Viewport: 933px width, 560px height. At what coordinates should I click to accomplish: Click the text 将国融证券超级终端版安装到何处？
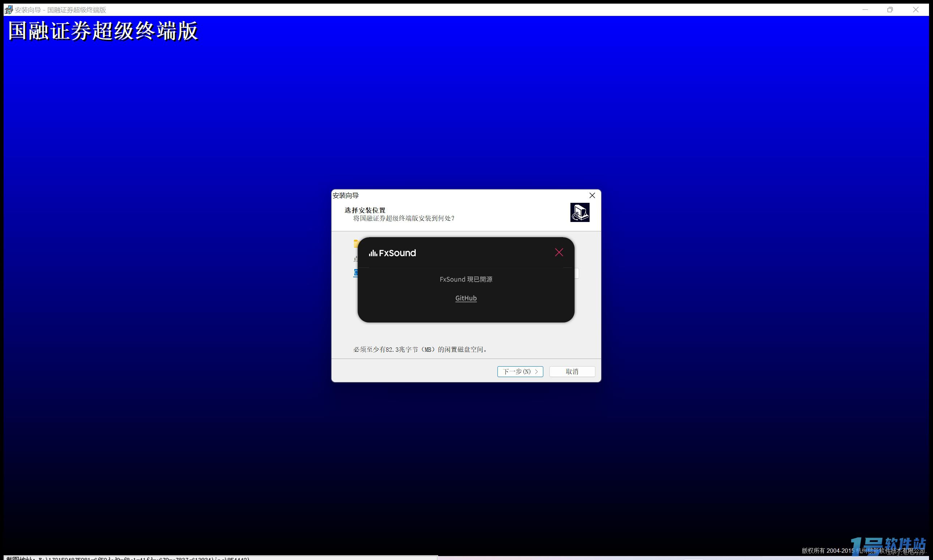tap(404, 218)
